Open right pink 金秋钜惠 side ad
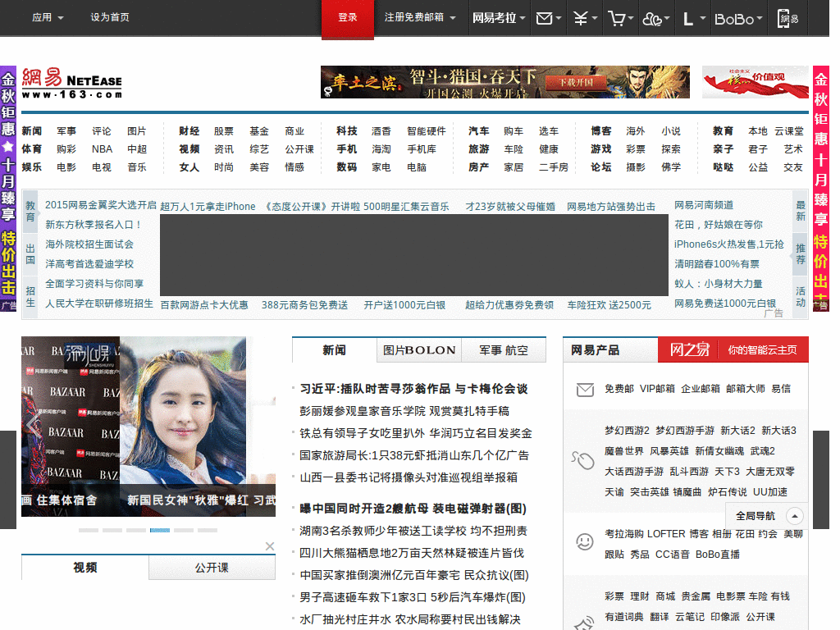Screen dimensions: 840x630 tap(820, 189)
